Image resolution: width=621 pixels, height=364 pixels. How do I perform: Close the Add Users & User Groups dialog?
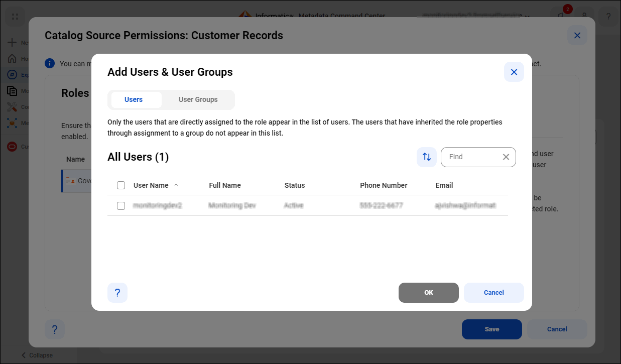pos(514,72)
